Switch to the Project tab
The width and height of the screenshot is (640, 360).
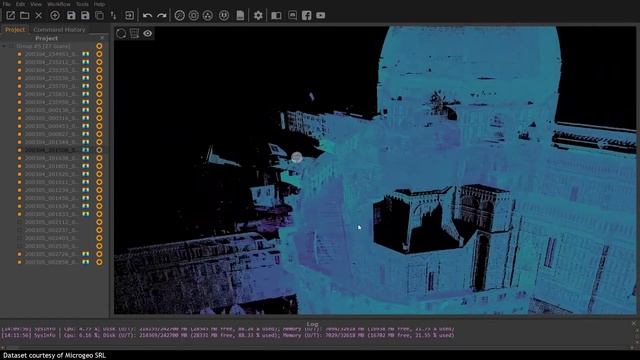tap(15, 30)
